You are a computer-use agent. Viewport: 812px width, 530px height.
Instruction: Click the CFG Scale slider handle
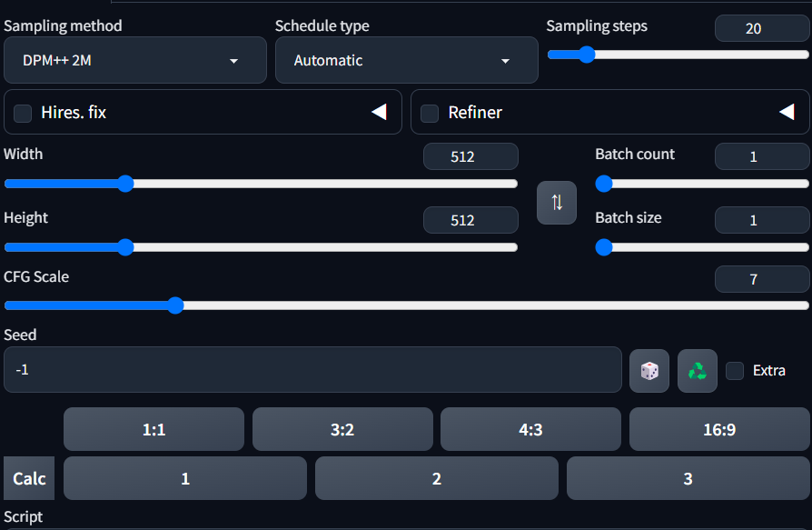(x=175, y=305)
